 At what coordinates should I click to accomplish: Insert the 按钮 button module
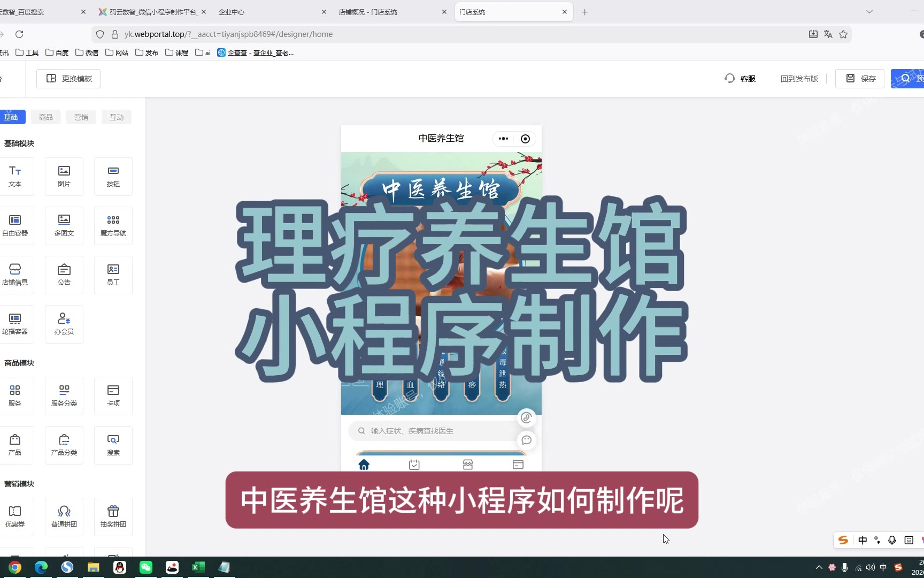click(113, 176)
